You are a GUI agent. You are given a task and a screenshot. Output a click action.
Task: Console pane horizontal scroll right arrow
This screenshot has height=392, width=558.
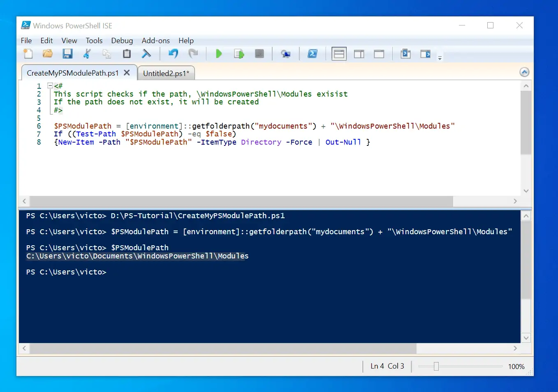pos(515,348)
